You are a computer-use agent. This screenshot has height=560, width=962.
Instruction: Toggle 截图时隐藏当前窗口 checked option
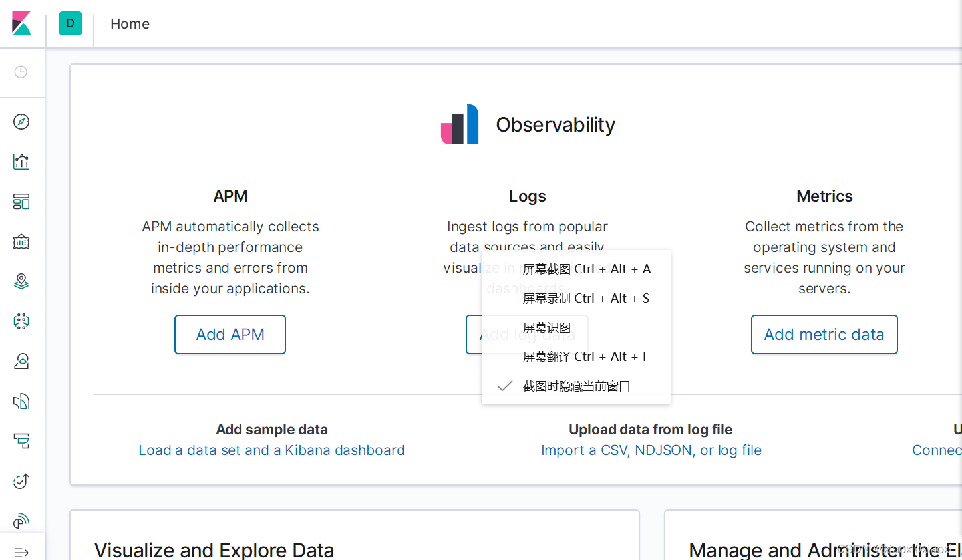(576, 386)
